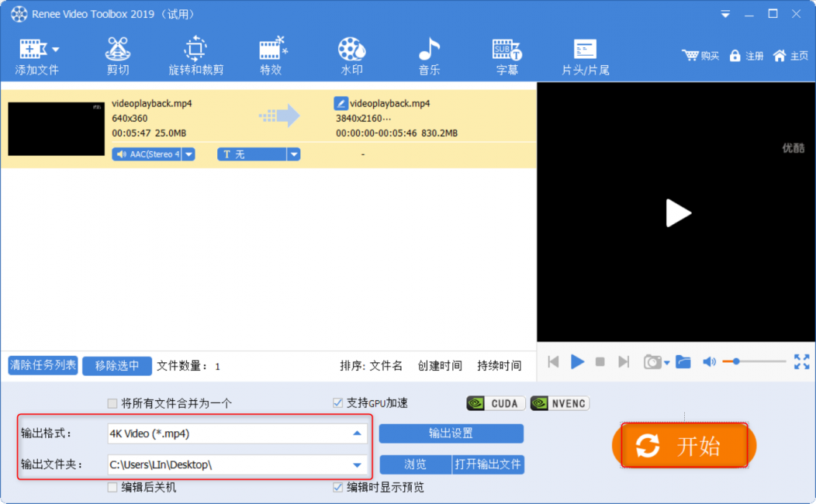Sort by file name (文件名)
This screenshot has height=504, width=816.
click(386, 366)
